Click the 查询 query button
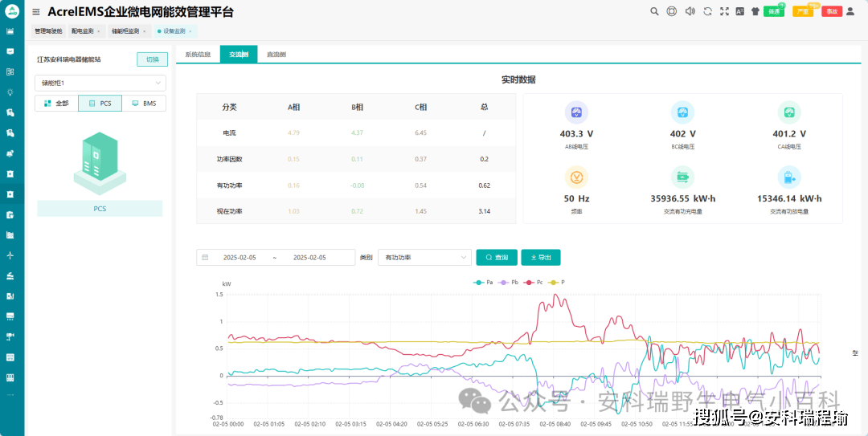Image resolution: width=868 pixels, height=436 pixels. coord(497,257)
